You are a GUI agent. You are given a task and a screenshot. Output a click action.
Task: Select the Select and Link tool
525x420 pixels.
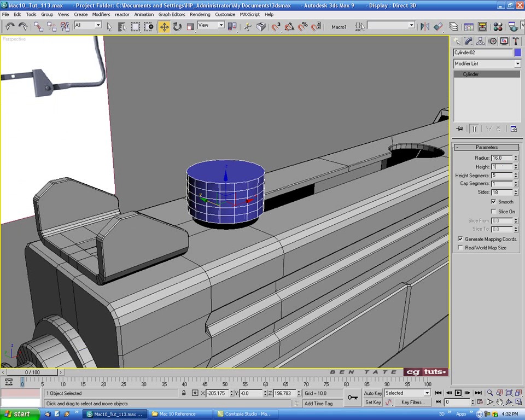click(x=38, y=26)
